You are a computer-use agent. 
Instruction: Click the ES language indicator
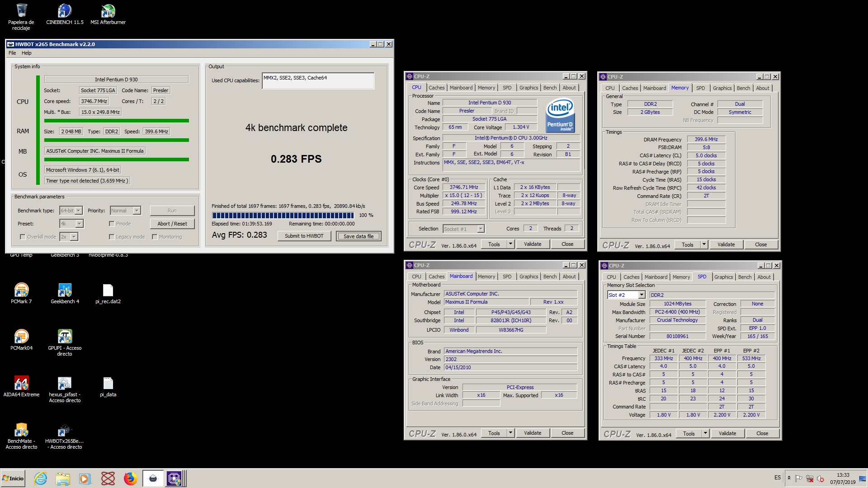point(777,477)
